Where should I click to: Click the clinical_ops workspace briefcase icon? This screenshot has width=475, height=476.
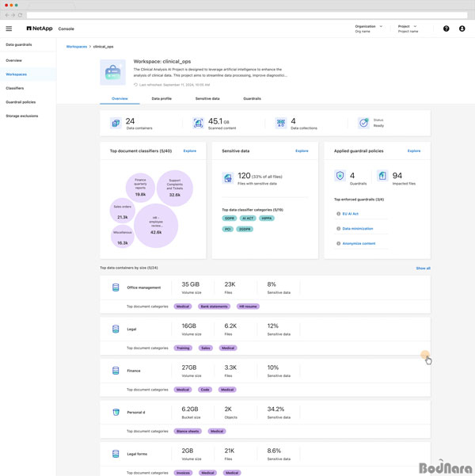[112, 72]
